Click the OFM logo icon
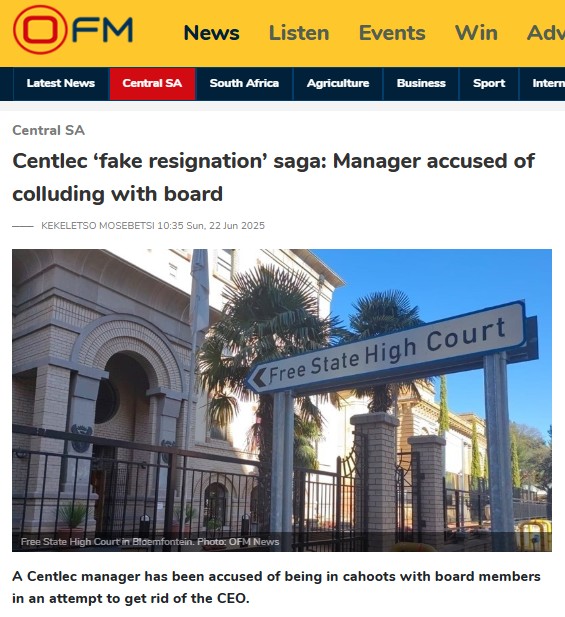565x617 pixels. point(73,30)
